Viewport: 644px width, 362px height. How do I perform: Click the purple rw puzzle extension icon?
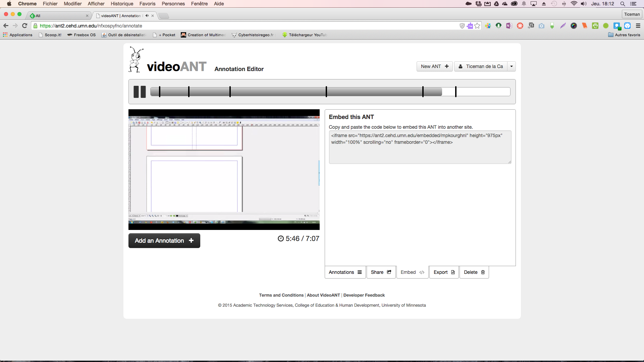(470, 26)
